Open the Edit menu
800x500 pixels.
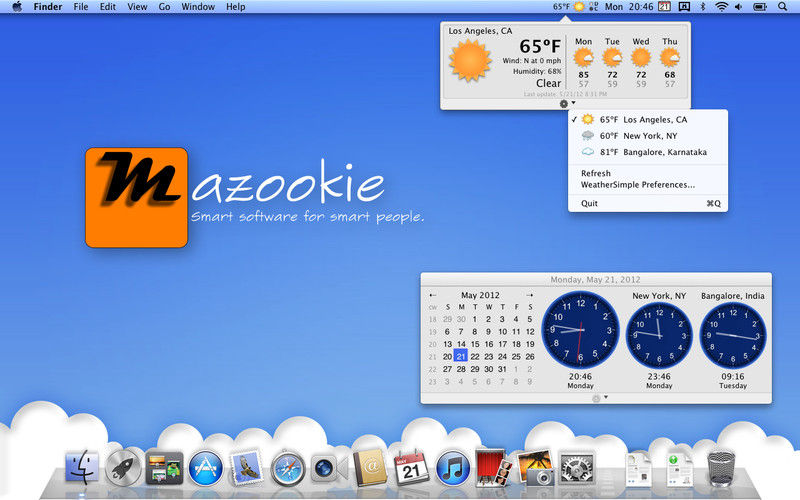(x=108, y=7)
